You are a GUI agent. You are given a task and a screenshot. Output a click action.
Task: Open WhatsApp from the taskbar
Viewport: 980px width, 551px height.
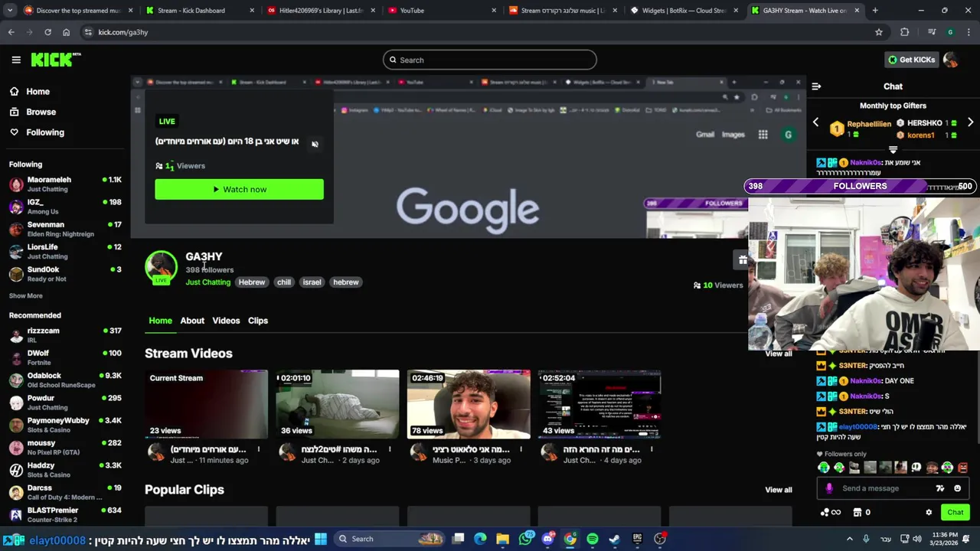525,539
